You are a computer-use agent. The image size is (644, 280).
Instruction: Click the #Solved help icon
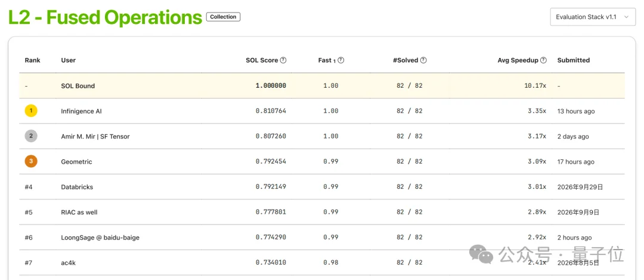423,60
